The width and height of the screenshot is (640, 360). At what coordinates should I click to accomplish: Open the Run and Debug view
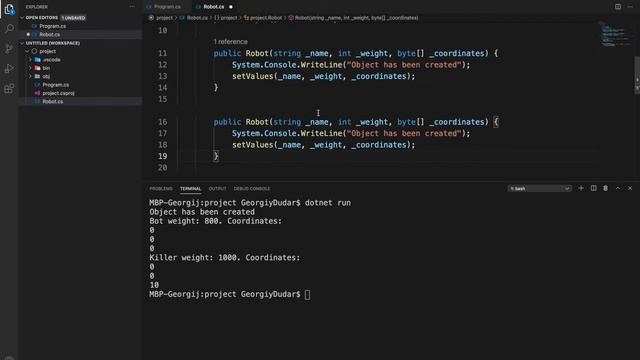coord(9,68)
